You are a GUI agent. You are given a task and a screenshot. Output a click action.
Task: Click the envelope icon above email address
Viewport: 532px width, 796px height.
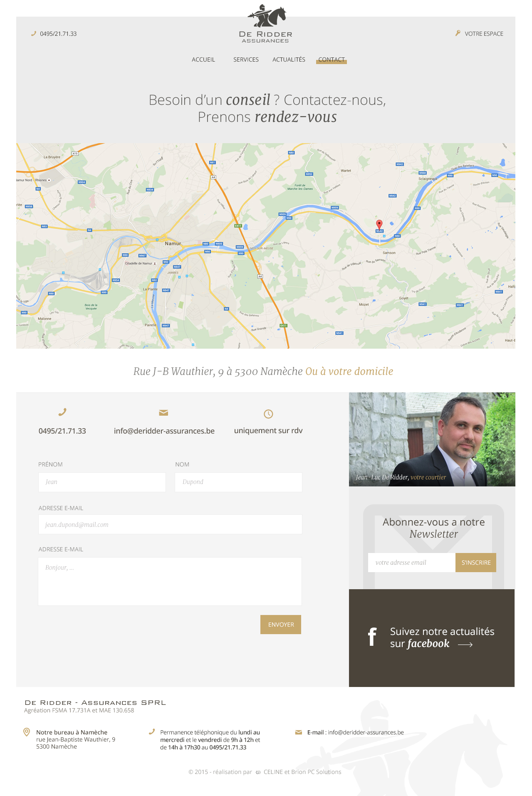tap(163, 413)
